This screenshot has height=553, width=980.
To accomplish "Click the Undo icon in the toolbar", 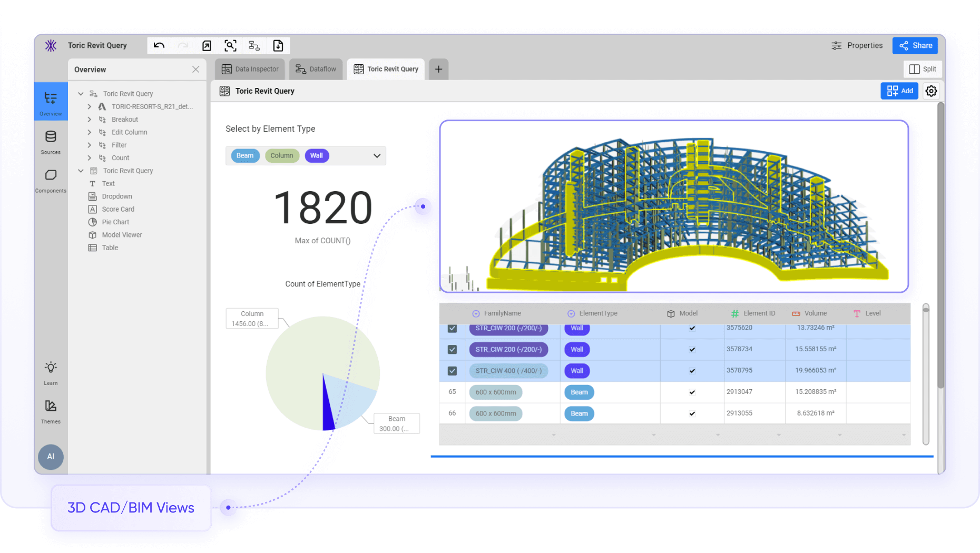I will (x=159, y=45).
